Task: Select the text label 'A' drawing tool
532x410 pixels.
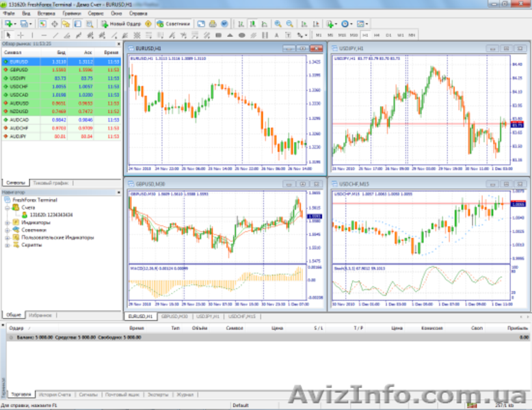Action: click(x=277, y=34)
